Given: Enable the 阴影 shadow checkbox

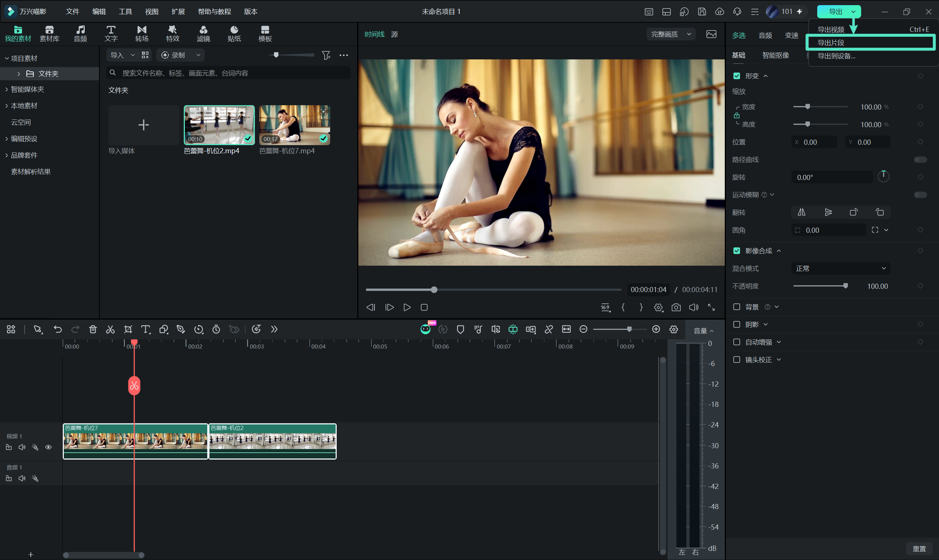Looking at the screenshot, I should click(737, 324).
